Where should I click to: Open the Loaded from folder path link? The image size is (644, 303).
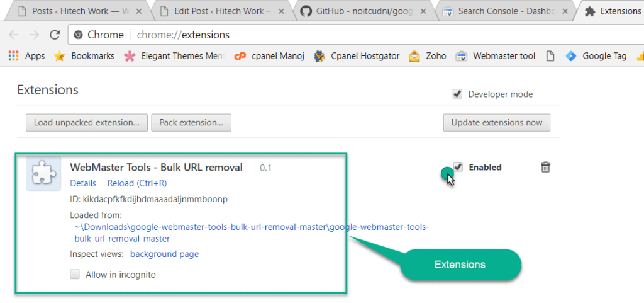click(252, 232)
